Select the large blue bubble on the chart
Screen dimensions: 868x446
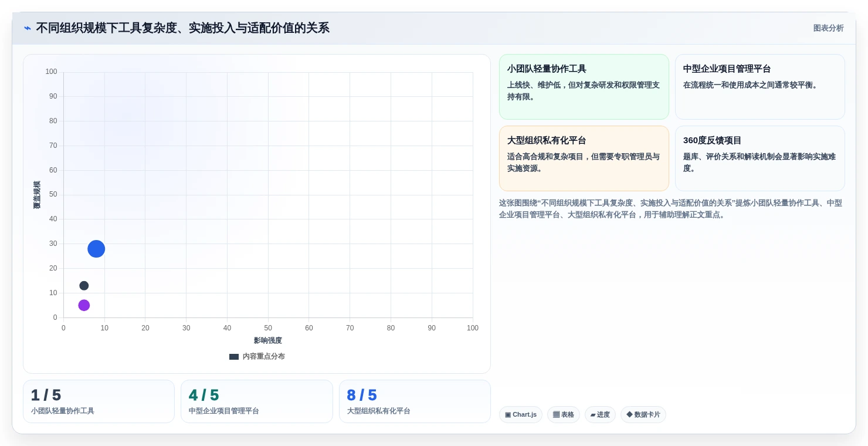coord(96,249)
